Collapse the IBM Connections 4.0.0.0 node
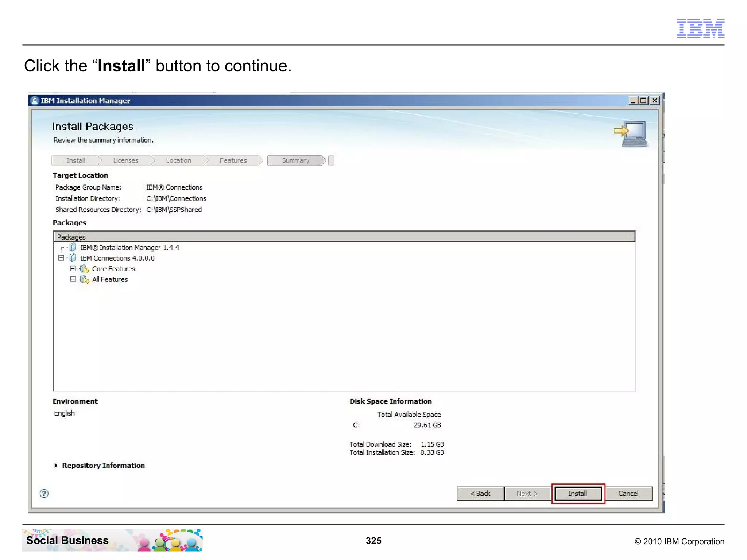747x560 pixels. click(61, 258)
